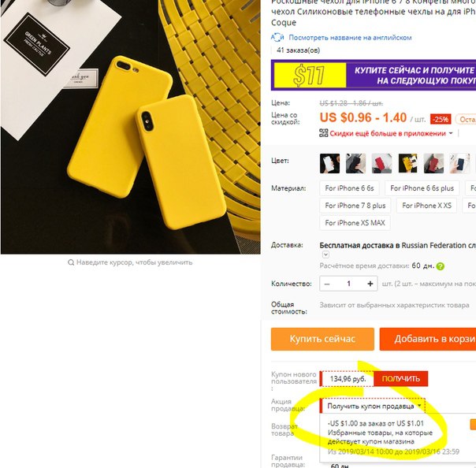Open 'Посмотреть название на английском' link

(350, 38)
